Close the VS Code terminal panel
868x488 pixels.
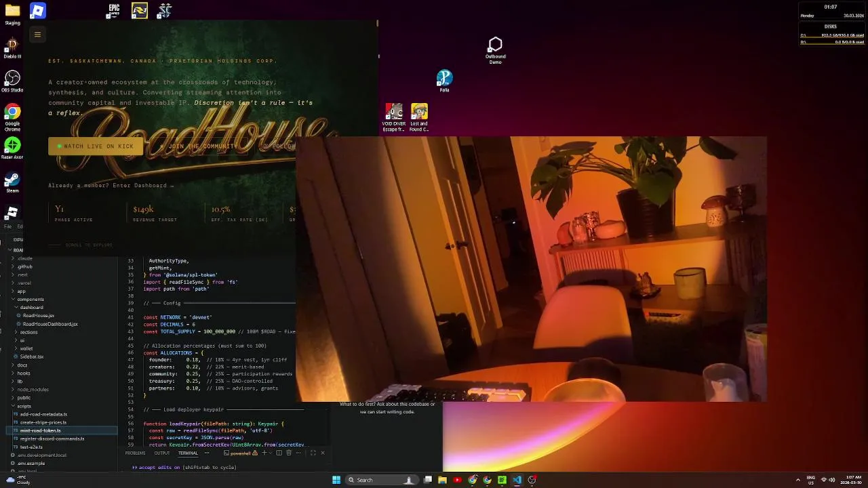(x=322, y=453)
